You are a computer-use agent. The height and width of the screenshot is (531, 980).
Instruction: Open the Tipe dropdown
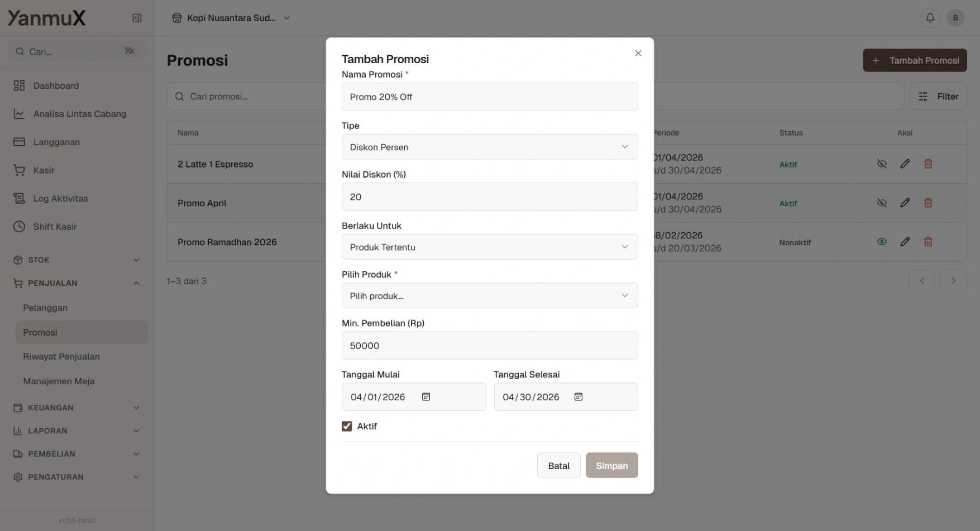[x=489, y=147]
